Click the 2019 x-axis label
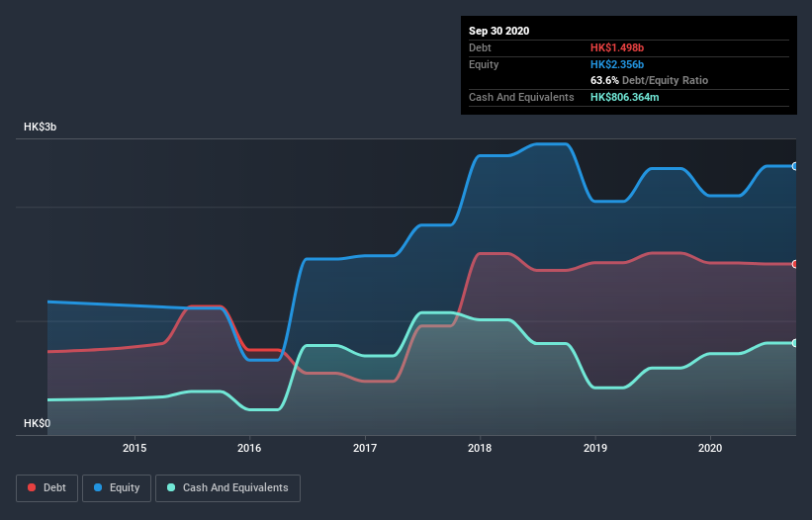812x520 pixels. [595, 448]
